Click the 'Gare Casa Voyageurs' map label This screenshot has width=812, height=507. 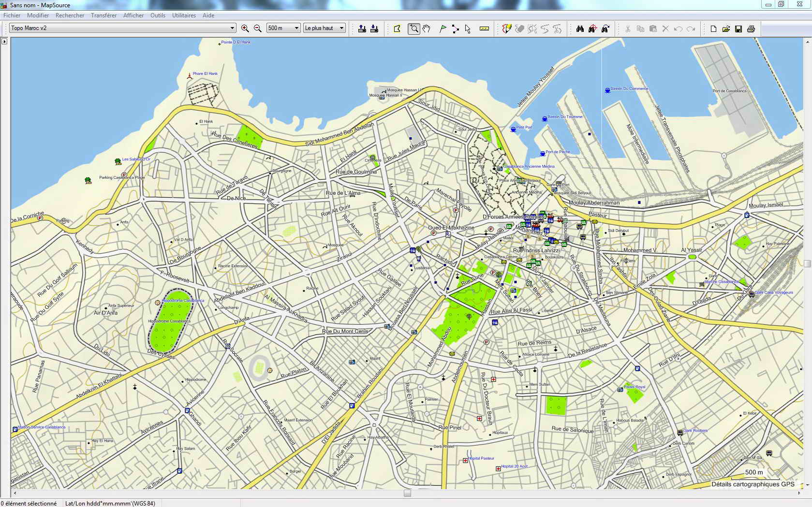[774, 292]
